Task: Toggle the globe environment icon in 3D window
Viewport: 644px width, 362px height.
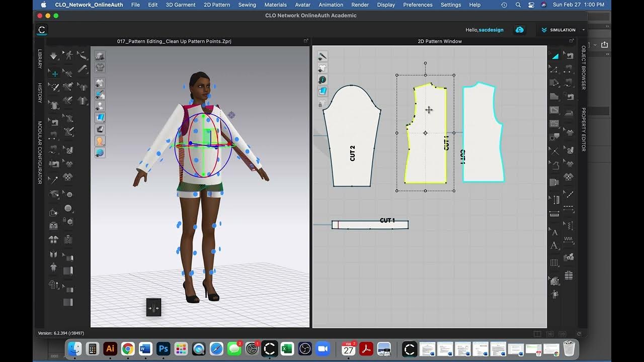Action: 100,153
